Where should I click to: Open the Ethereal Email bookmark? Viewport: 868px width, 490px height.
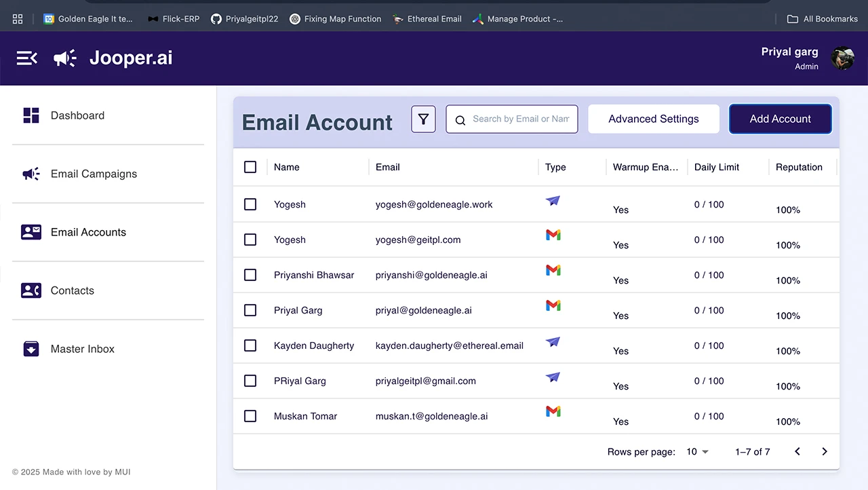[x=427, y=19]
